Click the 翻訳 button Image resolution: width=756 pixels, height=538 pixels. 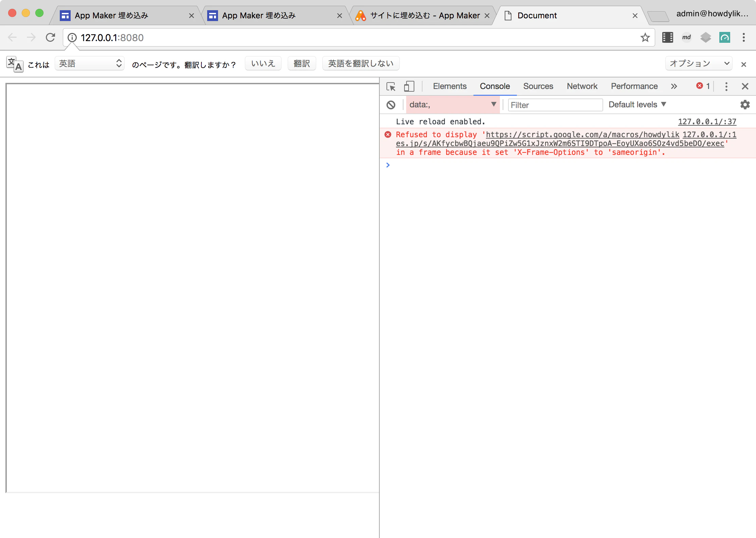click(x=302, y=64)
